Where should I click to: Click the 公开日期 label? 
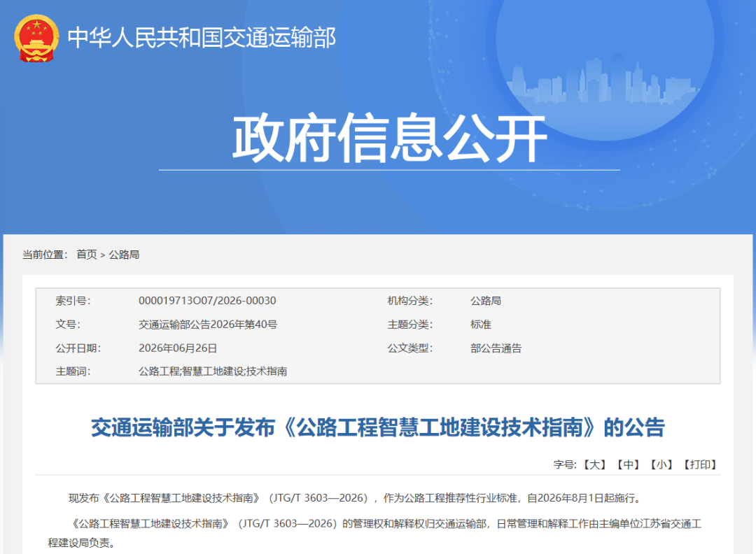[78, 348]
